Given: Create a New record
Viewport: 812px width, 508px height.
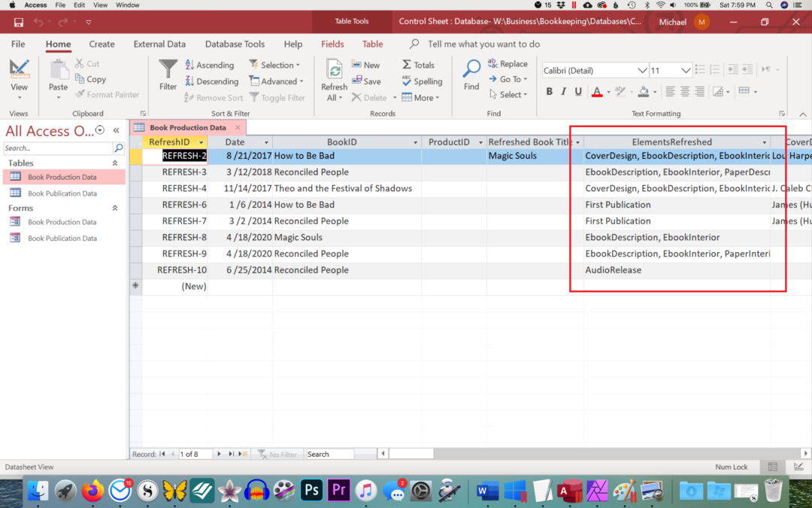Looking at the screenshot, I should point(365,65).
